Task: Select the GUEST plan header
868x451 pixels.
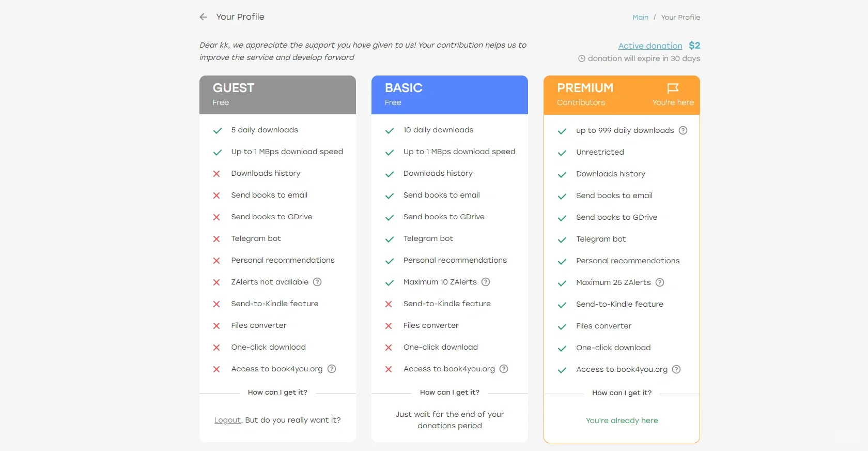Action: [277, 95]
